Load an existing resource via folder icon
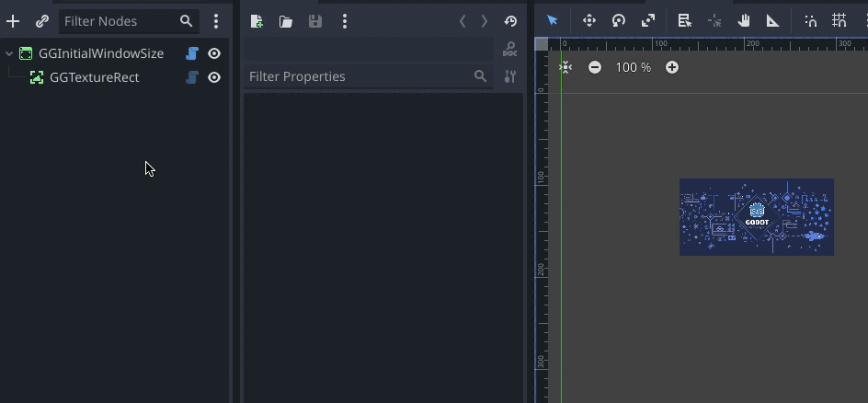The height and width of the screenshot is (403, 868). (286, 21)
